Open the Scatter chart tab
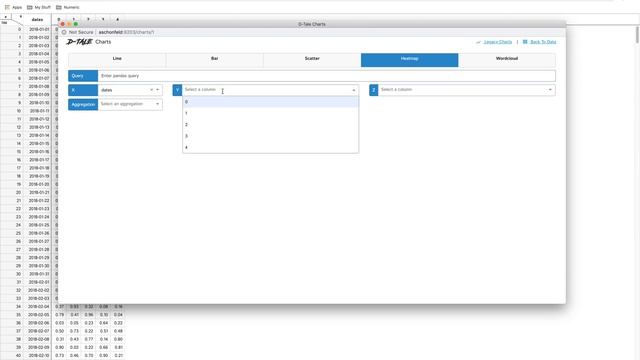Image resolution: width=640 pixels, height=360 pixels. coord(312,60)
